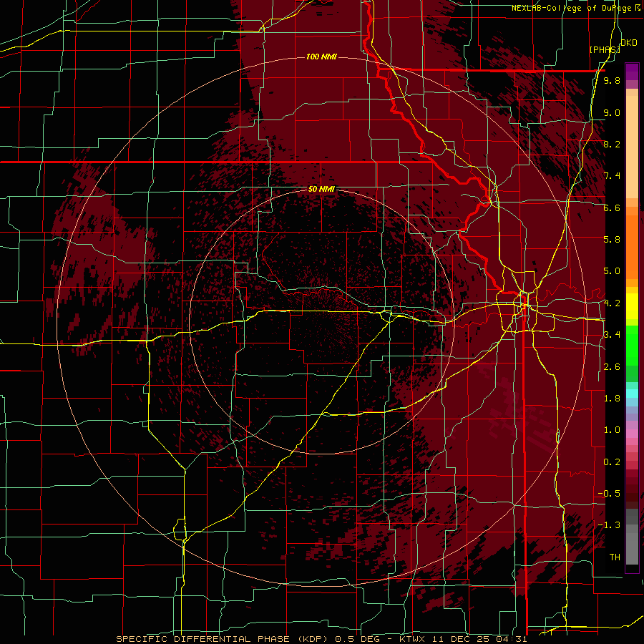Click the 3.4 scale value
Viewport: 644px width, 644px height.
[x=612, y=335]
